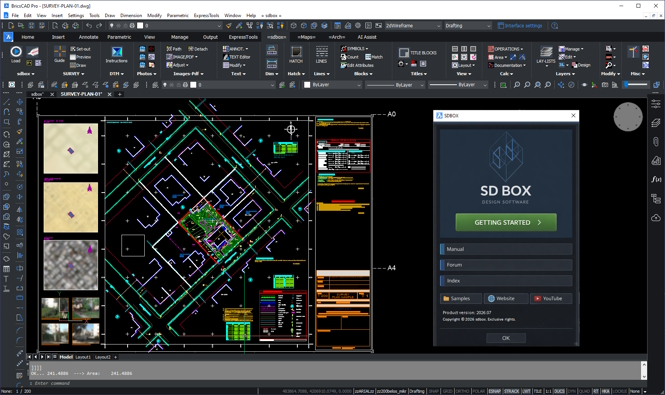Click the survey Preview tool

coord(80,57)
